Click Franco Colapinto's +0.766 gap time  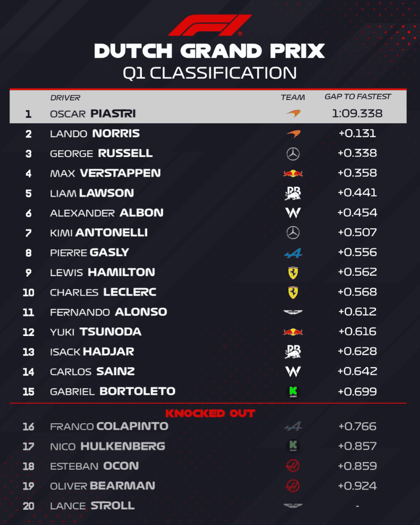point(358,426)
